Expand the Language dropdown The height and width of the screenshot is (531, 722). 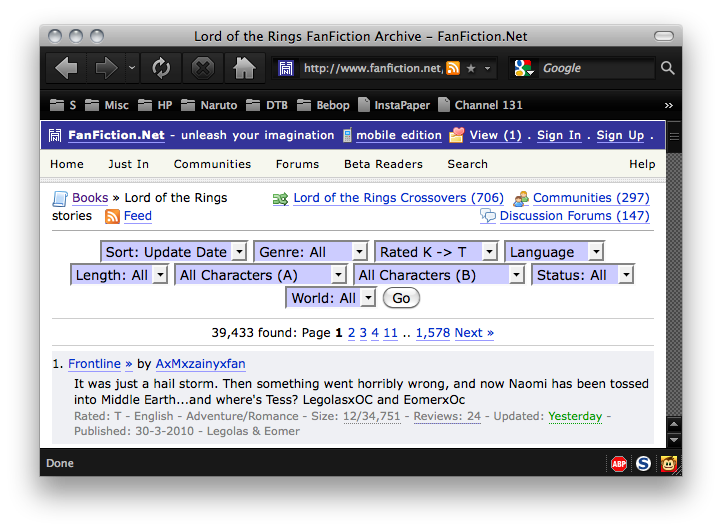click(554, 252)
